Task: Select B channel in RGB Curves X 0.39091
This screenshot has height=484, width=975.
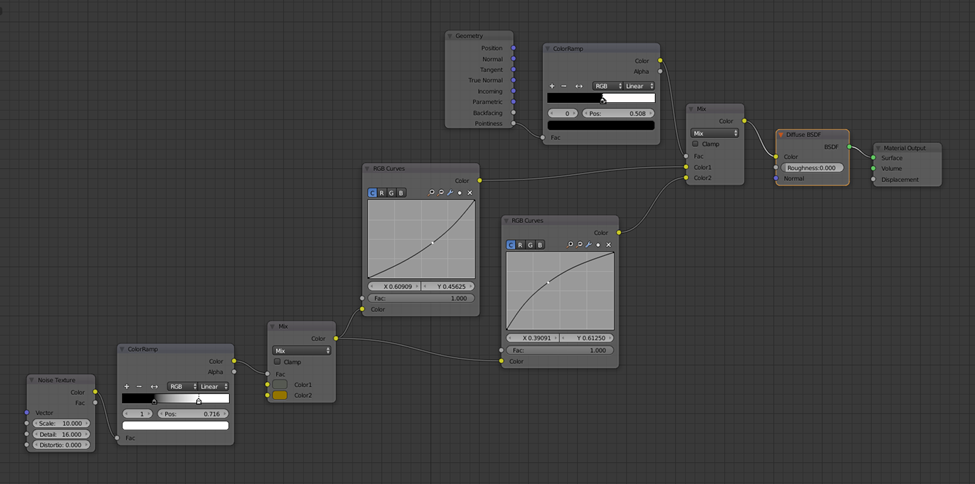Action: (540, 245)
